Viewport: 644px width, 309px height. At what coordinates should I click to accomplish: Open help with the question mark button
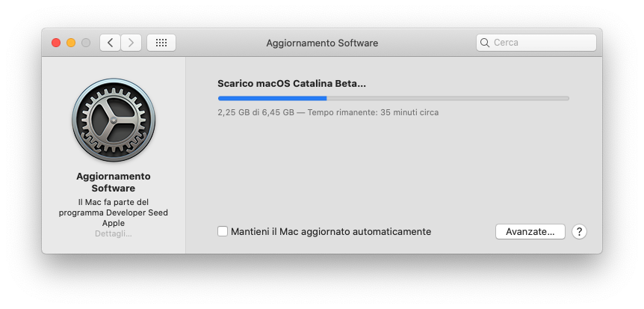click(579, 232)
